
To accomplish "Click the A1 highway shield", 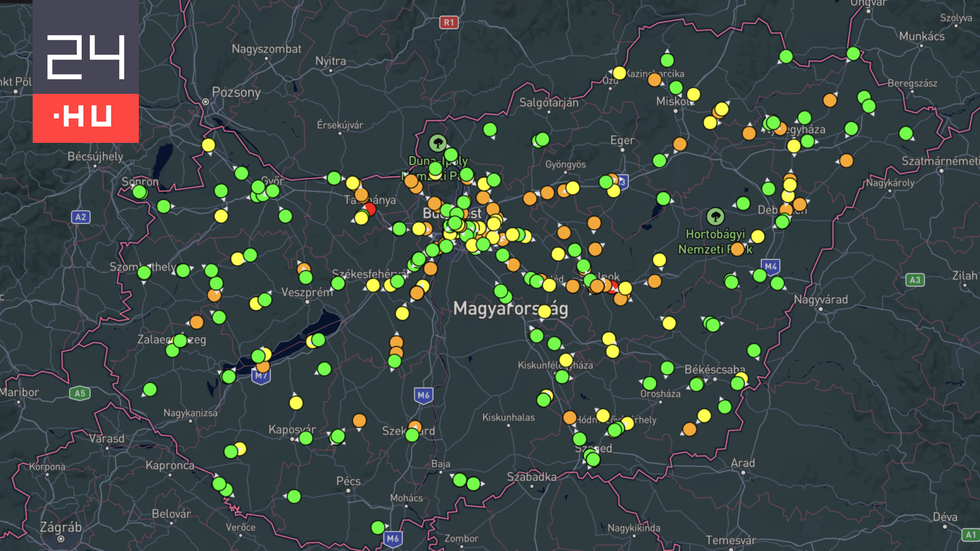I will click(970, 535).
